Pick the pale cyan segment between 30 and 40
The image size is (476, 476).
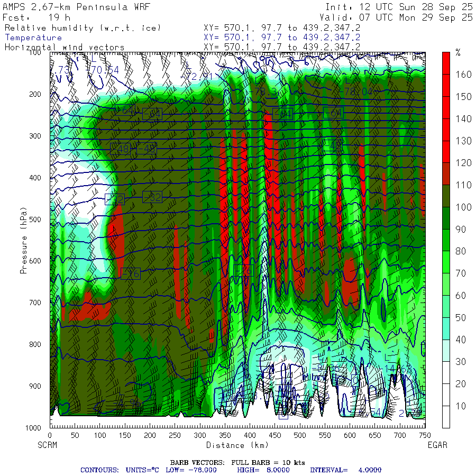point(446,351)
